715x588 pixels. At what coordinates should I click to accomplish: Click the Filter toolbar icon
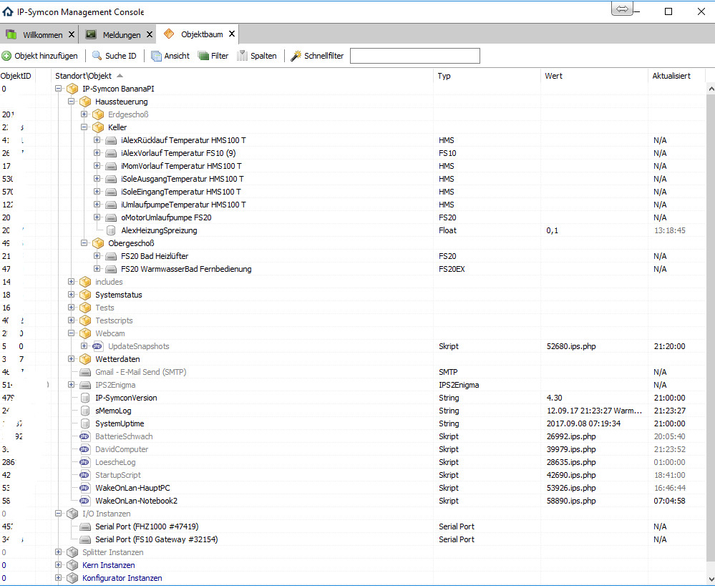[203, 56]
